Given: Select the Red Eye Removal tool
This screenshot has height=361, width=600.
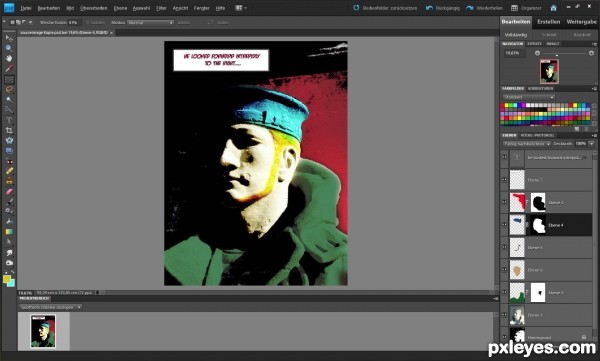Looking at the screenshot, I should 9,161.
